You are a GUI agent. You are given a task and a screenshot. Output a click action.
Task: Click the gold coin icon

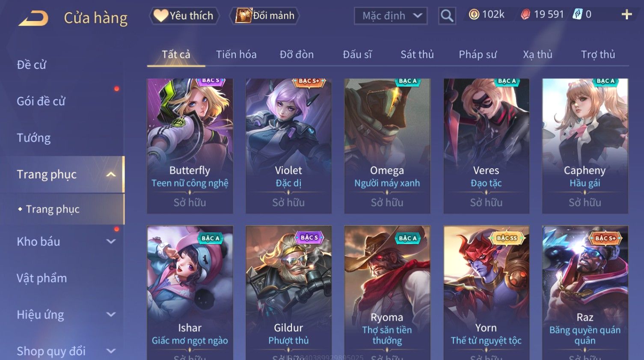474,15
